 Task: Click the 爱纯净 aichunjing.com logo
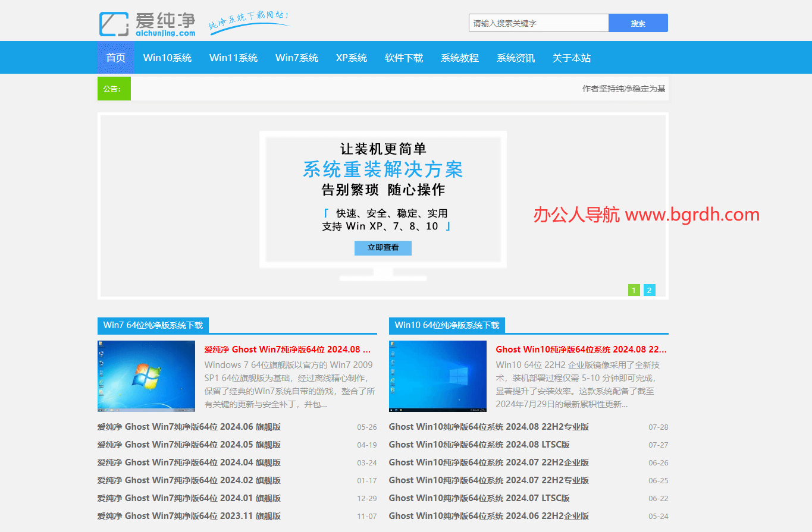coord(147,24)
